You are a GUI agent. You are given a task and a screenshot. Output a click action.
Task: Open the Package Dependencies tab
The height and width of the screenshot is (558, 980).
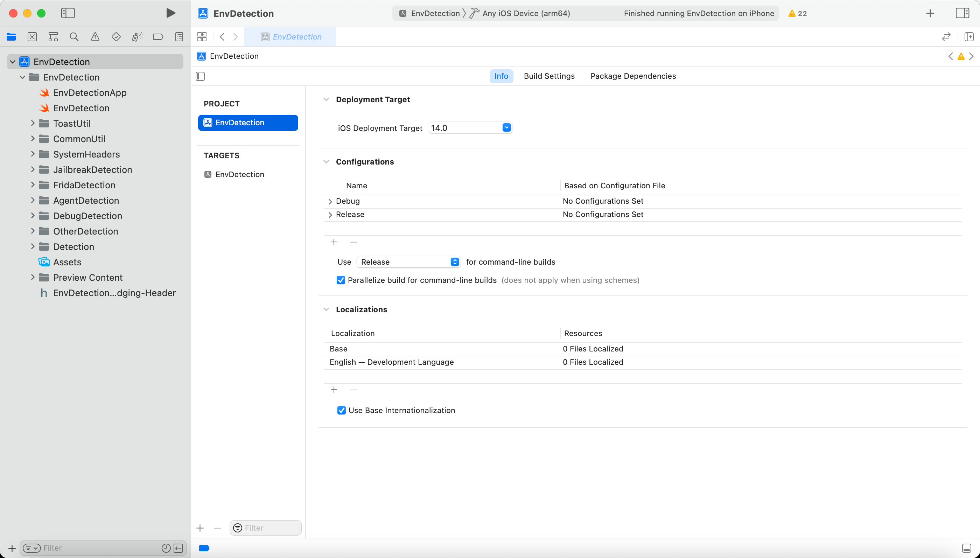[633, 76]
